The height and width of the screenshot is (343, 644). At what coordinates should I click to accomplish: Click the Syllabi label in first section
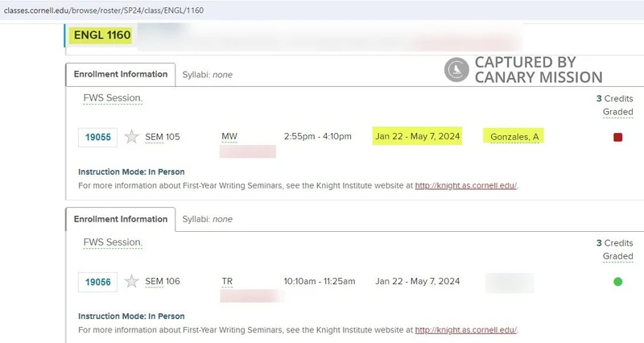coord(196,74)
